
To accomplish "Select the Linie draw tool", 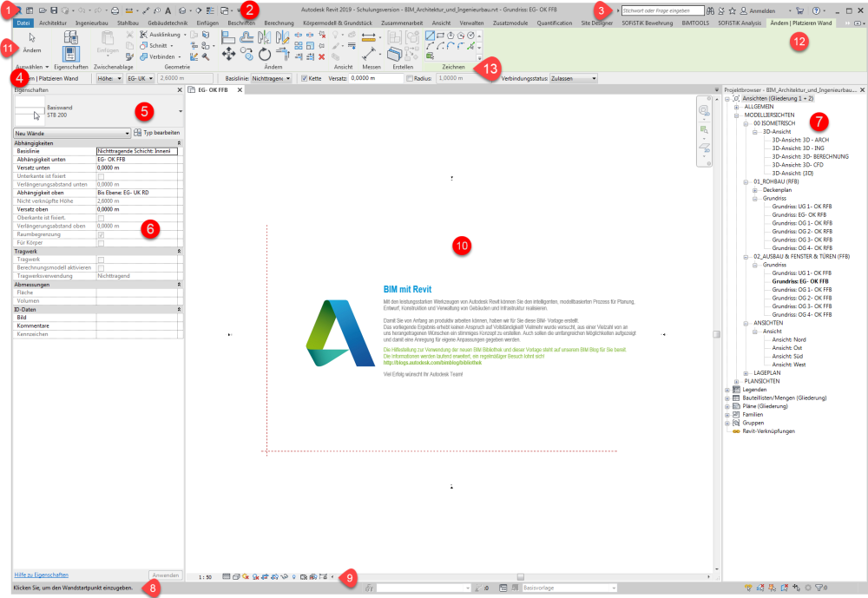I will click(431, 36).
